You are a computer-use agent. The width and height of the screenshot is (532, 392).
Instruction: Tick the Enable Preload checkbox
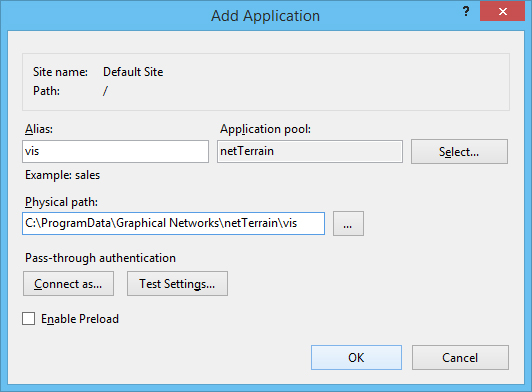coord(28,319)
